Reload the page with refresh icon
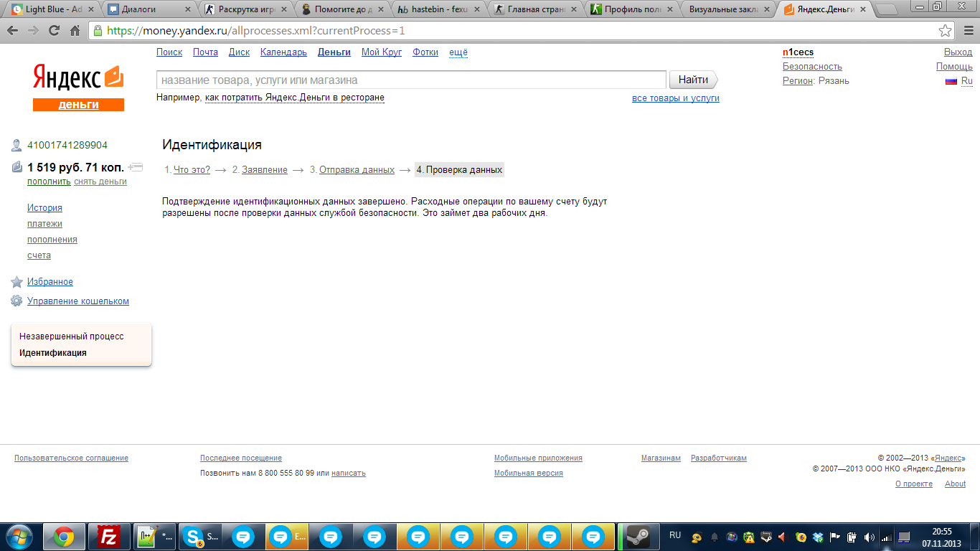Viewport: 980px width, 551px height. [x=54, y=31]
